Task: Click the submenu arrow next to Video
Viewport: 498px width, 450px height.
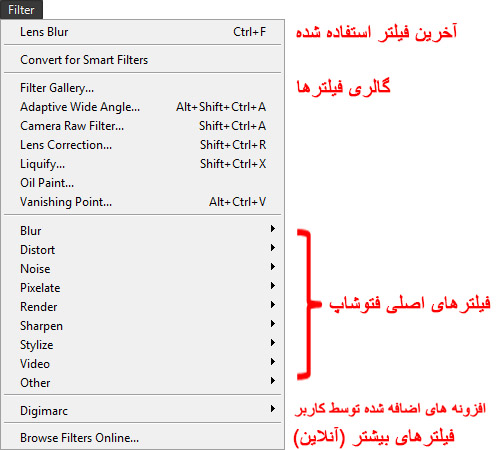Action: pyautogui.click(x=273, y=361)
